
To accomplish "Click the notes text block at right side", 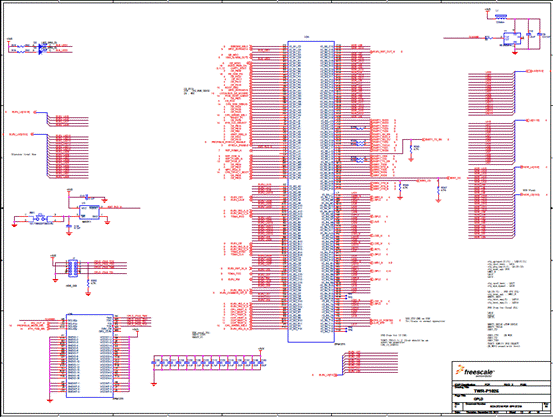I will pyautogui.click(x=503, y=304).
